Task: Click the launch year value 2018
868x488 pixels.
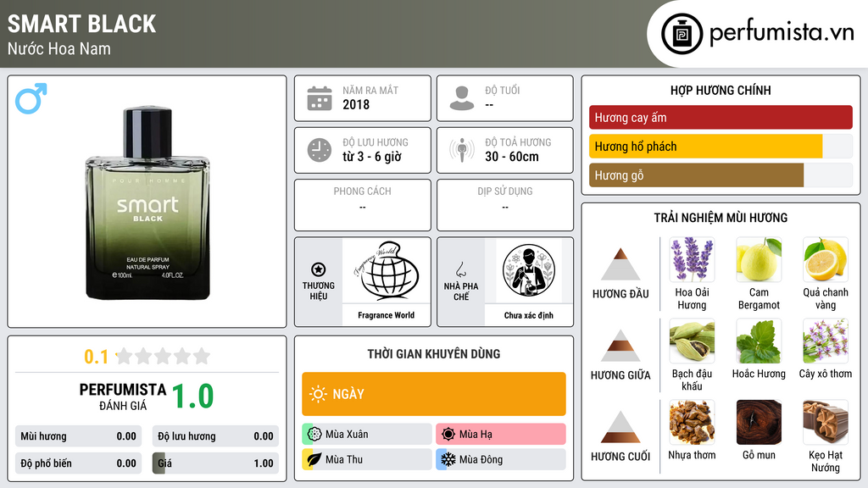Action: [356, 104]
